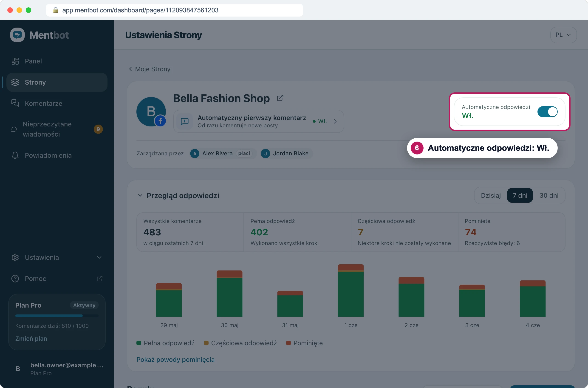Select the Dzisiaj time range tab
Viewport: 588px width, 388px height.
[x=491, y=195]
